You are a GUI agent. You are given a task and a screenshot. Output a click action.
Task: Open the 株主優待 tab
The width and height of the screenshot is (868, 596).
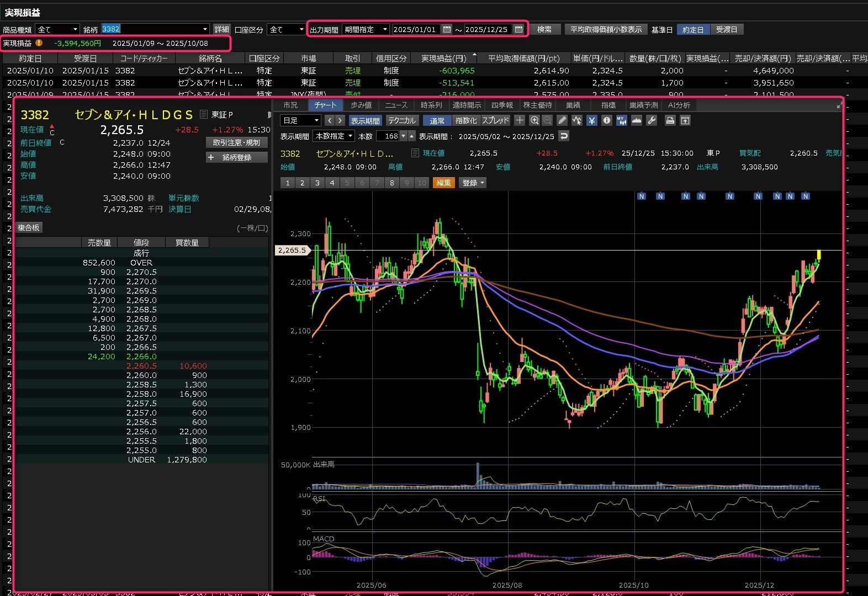coord(537,105)
